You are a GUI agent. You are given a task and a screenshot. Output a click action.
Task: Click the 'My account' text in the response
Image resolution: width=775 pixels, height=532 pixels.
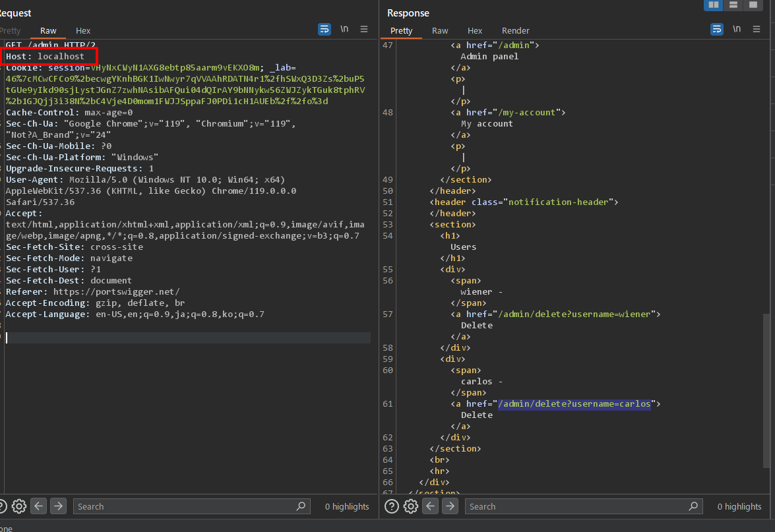click(487, 124)
